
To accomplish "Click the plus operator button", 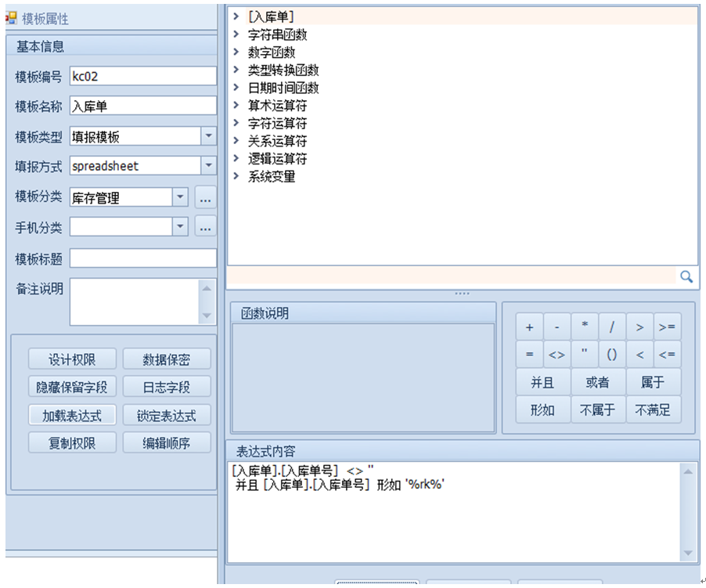I will pyautogui.click(x=529, y=327).
